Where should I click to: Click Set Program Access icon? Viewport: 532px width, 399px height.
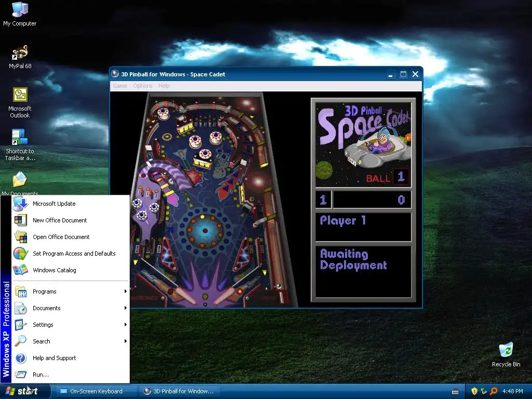tap(21, 254)
